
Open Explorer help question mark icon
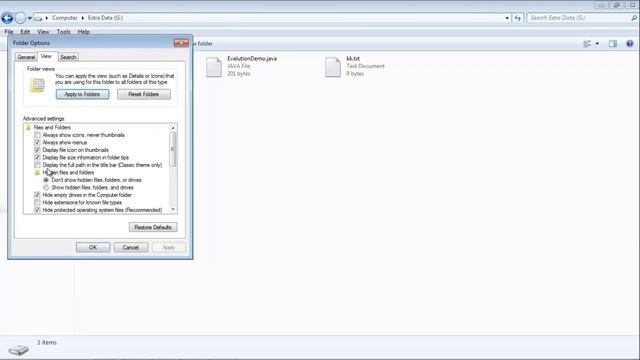pos(630,44)
